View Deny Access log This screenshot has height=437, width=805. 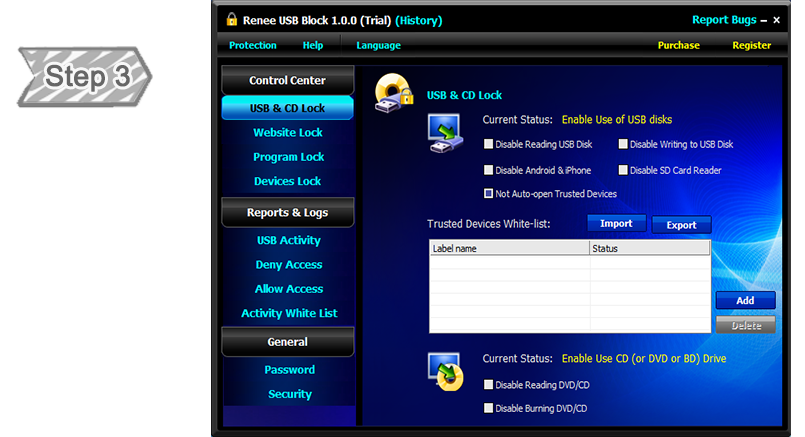click(289, 264)
